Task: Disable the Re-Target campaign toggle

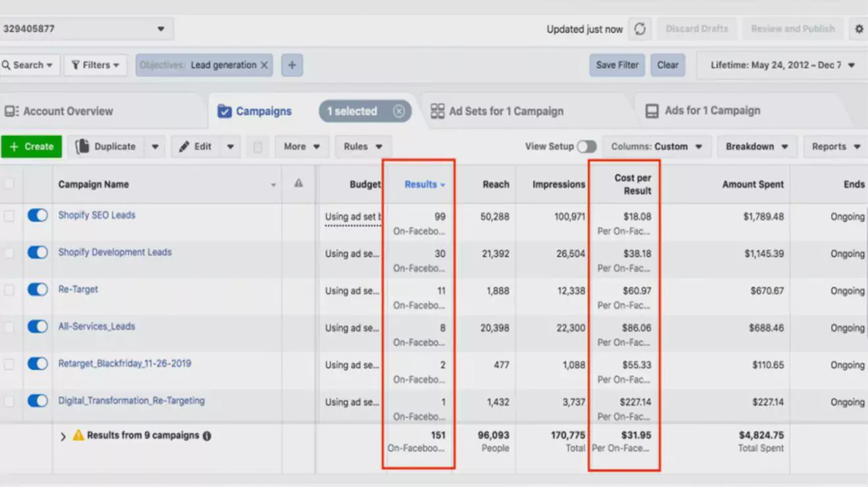Action: pyautogui.click(x=38, y=290)
